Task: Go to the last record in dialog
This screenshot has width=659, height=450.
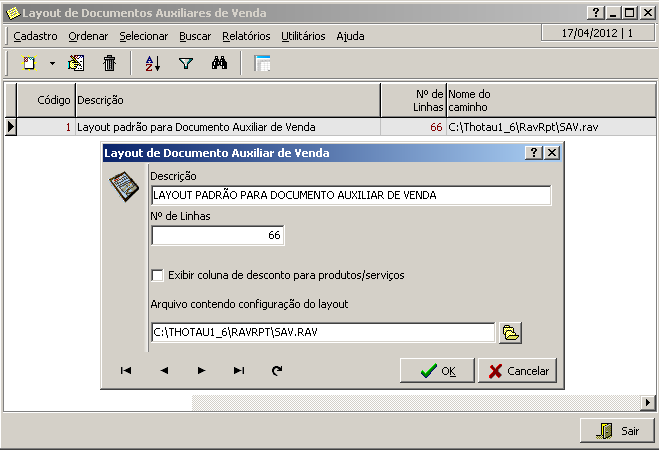Action: click(x=239, y=371)
